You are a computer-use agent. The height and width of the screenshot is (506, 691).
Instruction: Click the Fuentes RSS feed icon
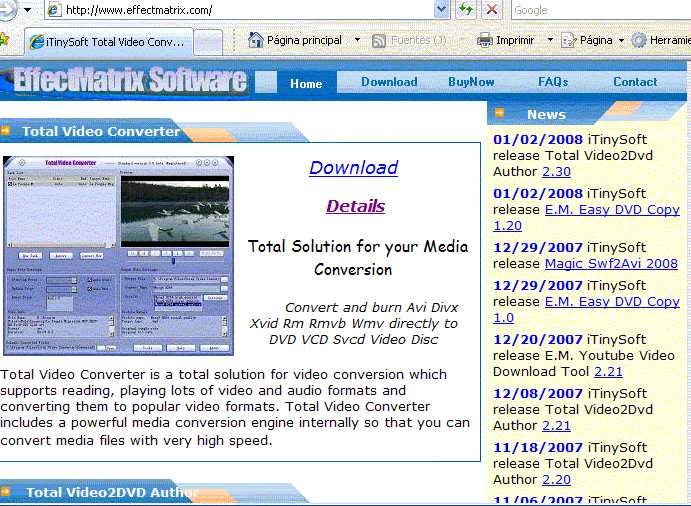tap(379, 41)
